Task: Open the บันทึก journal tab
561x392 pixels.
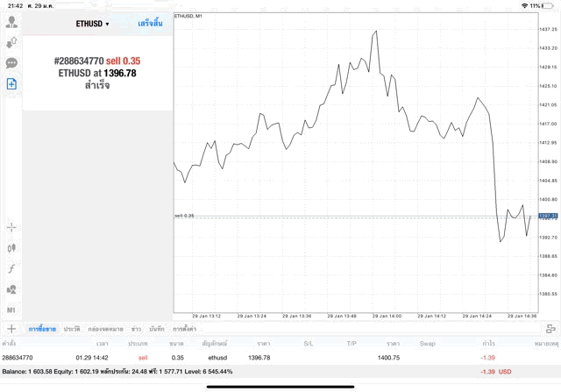Action: tap(157, 329)
